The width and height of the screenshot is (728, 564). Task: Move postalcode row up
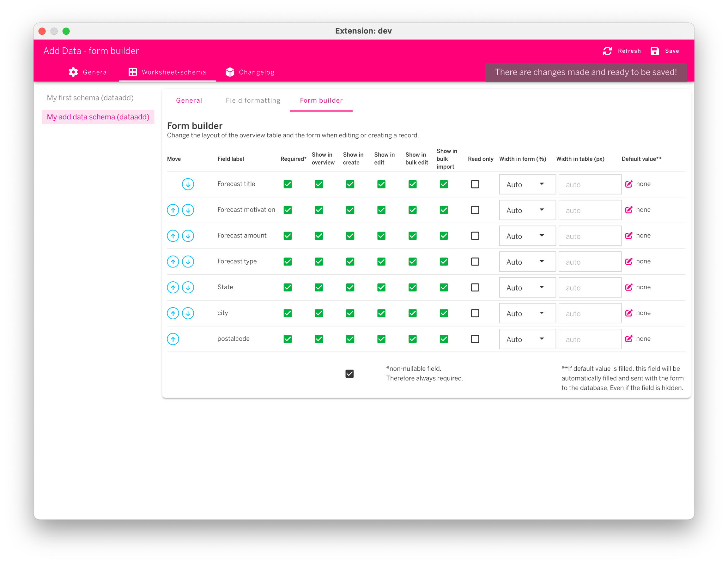[x=173, y=339]
